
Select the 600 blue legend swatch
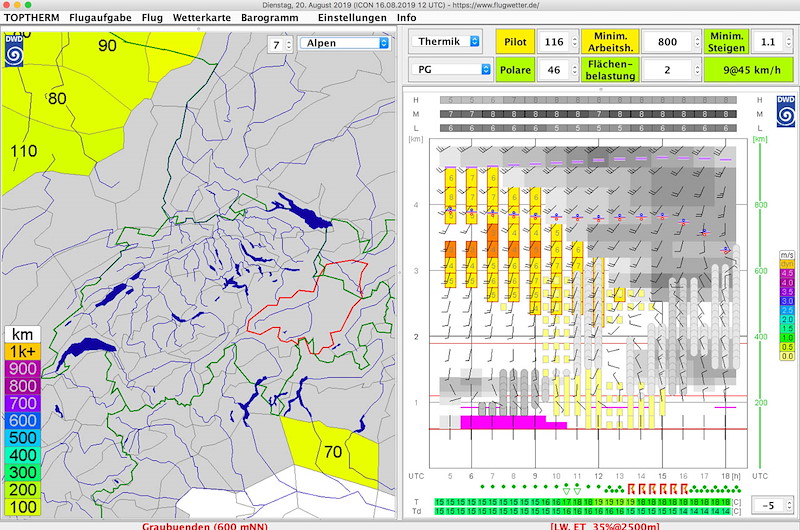(22, 421)
